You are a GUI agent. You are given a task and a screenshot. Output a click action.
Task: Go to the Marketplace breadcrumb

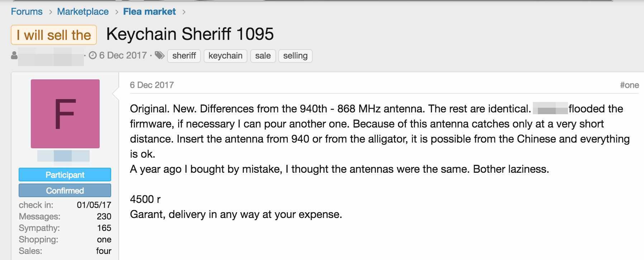(83, 11)
